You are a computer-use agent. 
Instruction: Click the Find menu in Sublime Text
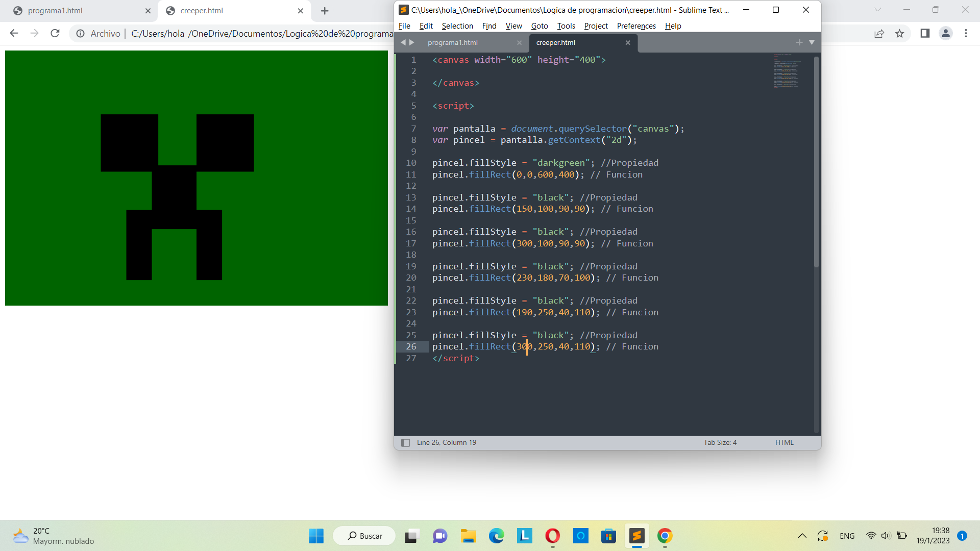[x=489, y=26]
